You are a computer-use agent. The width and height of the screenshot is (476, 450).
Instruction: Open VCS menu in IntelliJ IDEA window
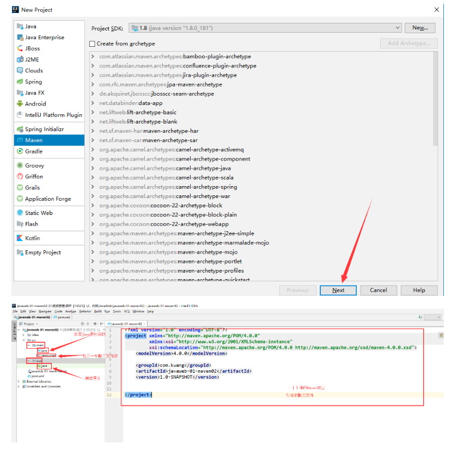point(127,311)
